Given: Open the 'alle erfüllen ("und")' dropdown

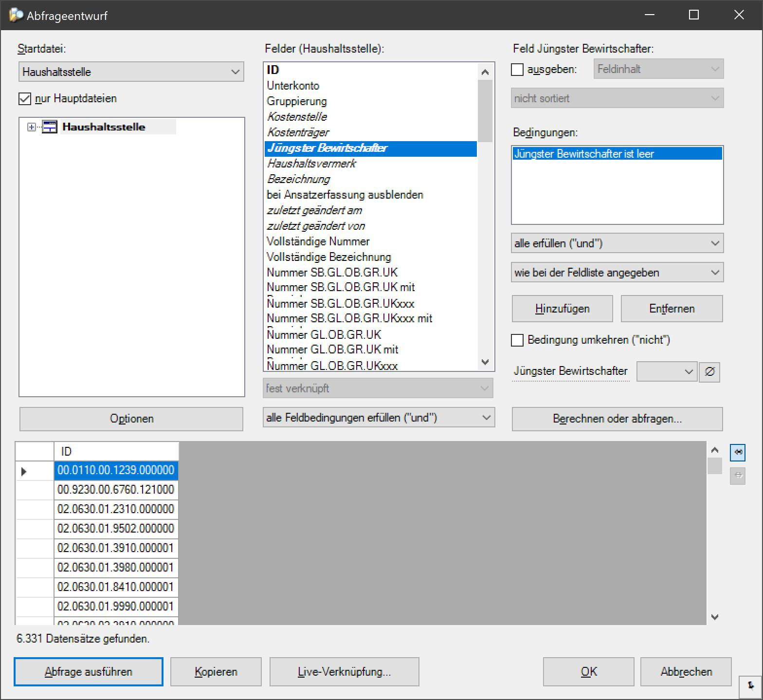Looking at the screenshot, I should [617, 243].
